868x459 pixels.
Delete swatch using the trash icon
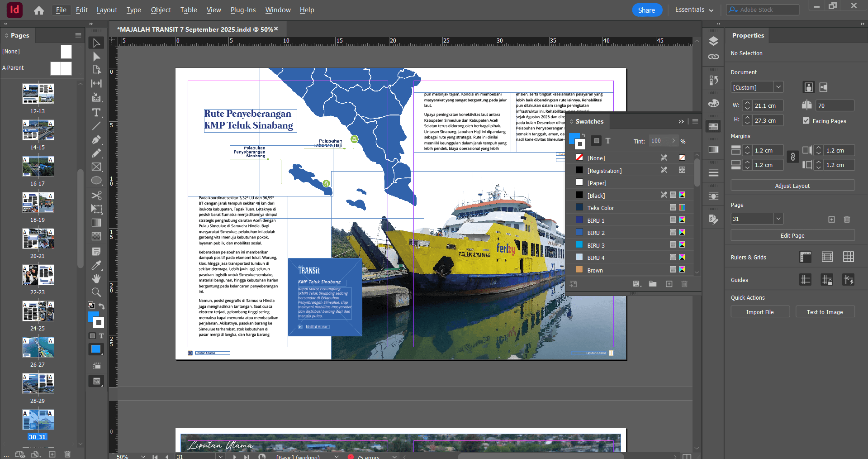tap(684, 284)
